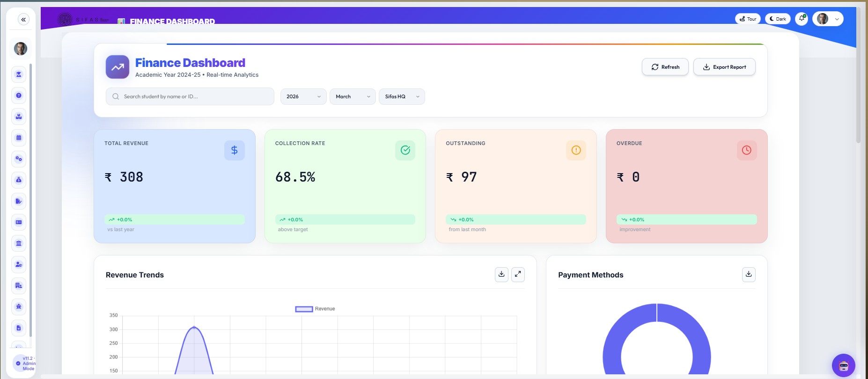Open the payment card sidebar icon
868x379 pixels.
(19, 222)
